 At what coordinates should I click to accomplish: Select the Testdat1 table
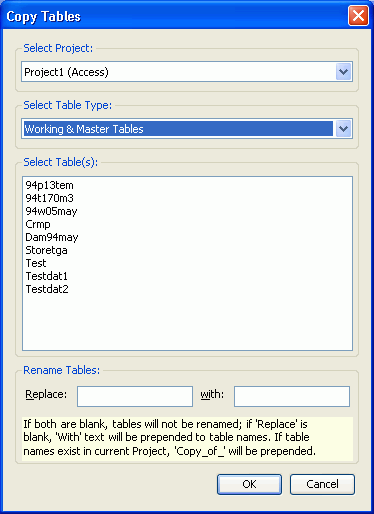47,276
